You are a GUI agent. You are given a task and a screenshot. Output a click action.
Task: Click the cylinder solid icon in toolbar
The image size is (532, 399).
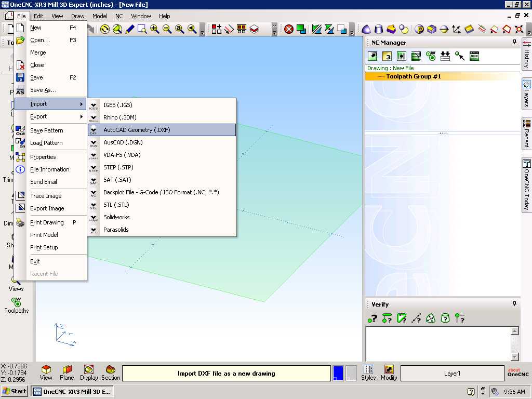379,29
